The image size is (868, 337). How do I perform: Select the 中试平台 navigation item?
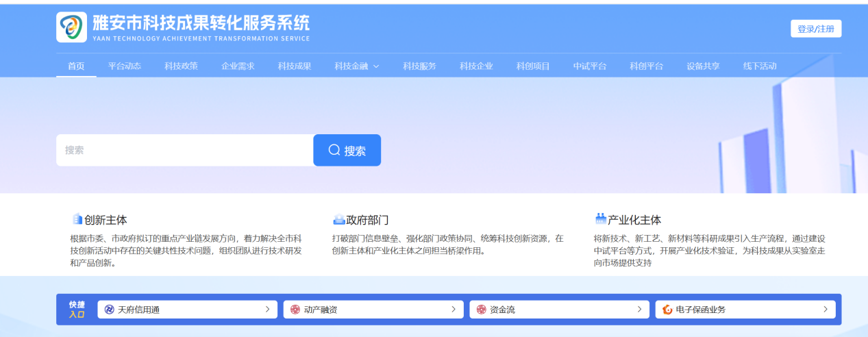[x=589, y=66]
